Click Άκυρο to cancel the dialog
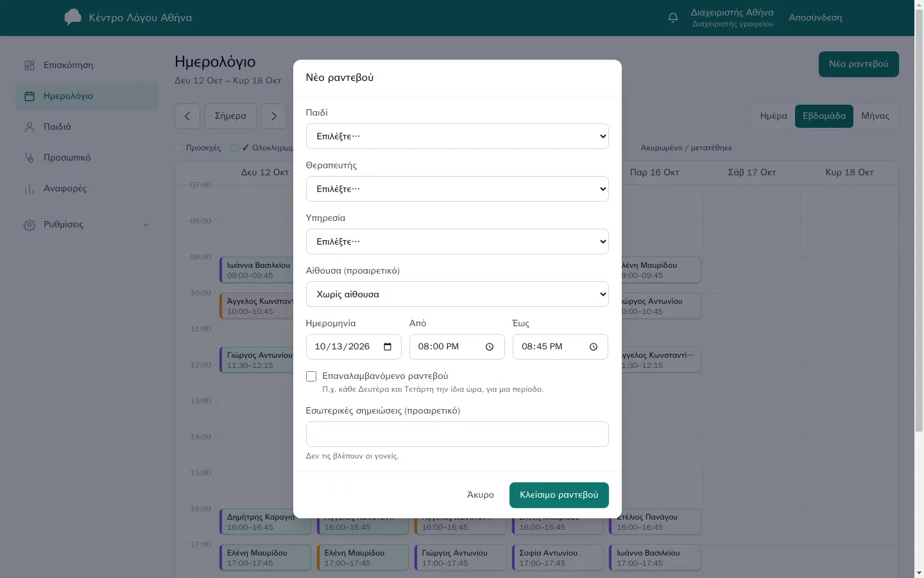The height and width of the screenshot is (578, 924). tap(481, 495)
